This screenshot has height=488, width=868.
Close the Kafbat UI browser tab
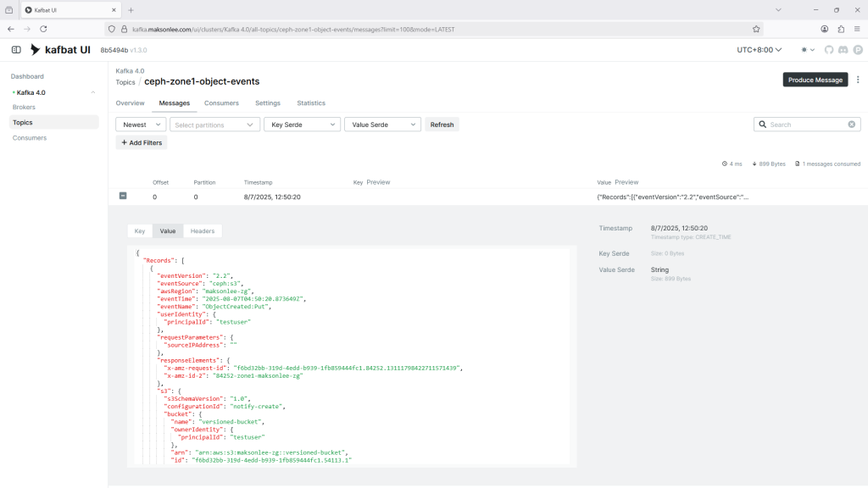coord(114,10)
